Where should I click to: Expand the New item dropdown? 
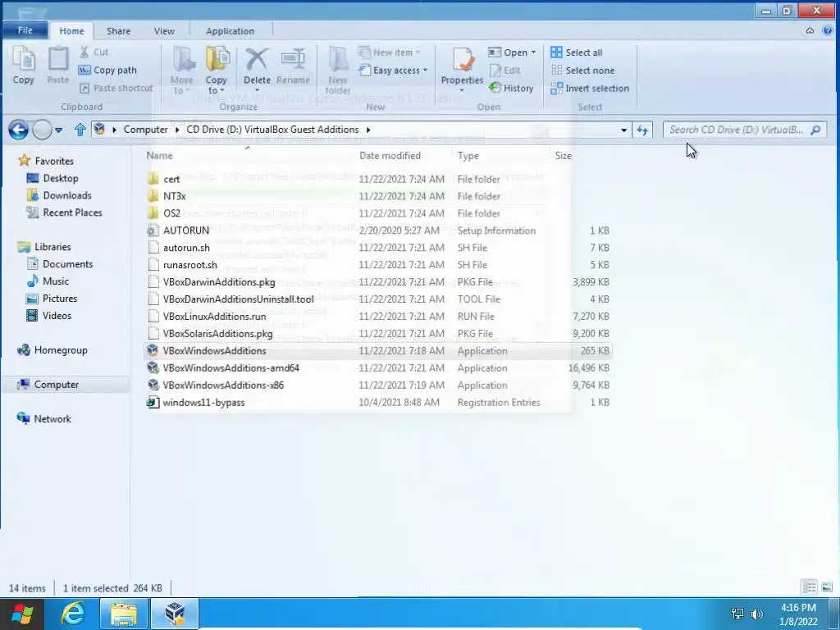click(390, 52)
